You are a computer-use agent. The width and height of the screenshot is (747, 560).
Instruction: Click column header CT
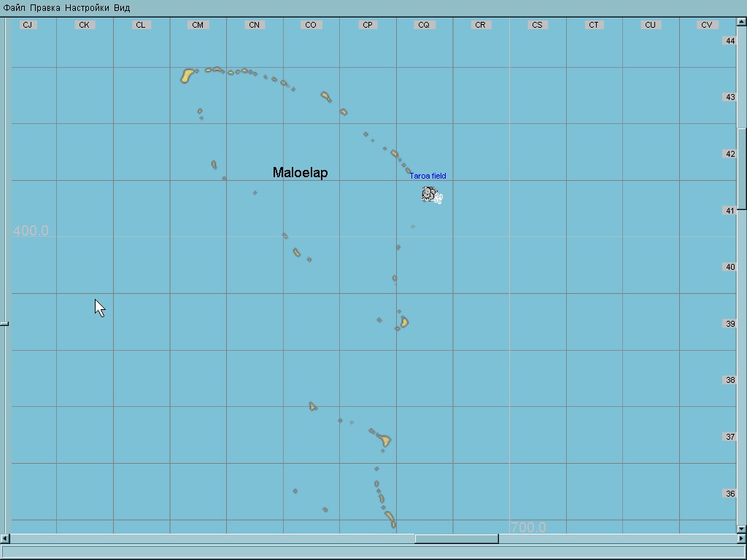[x=594, y=25]
